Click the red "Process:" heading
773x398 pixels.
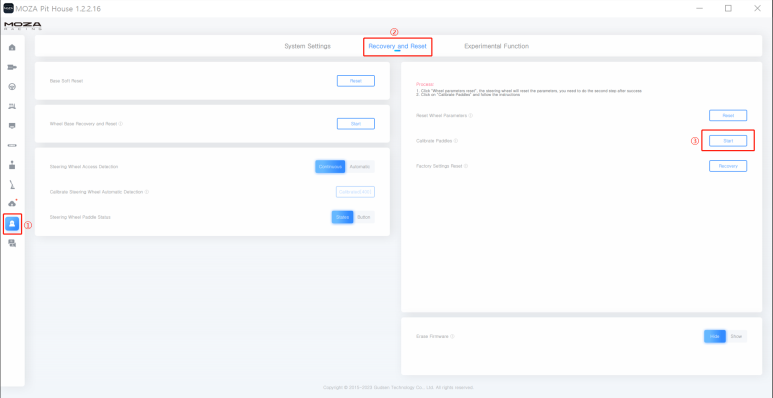coord(425,84)
